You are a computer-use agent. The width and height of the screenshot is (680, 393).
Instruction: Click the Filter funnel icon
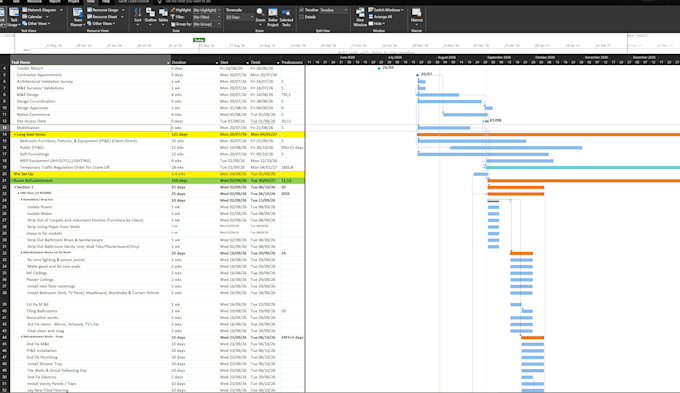(173, 16)
